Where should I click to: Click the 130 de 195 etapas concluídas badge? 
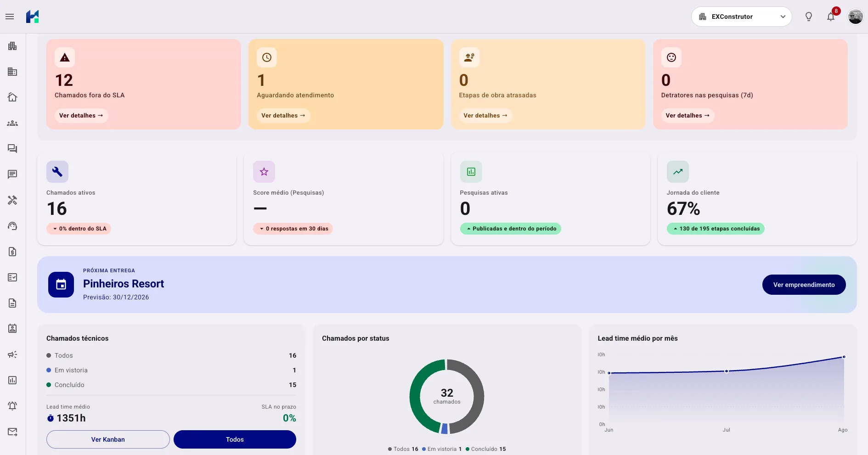click(716, 229)
